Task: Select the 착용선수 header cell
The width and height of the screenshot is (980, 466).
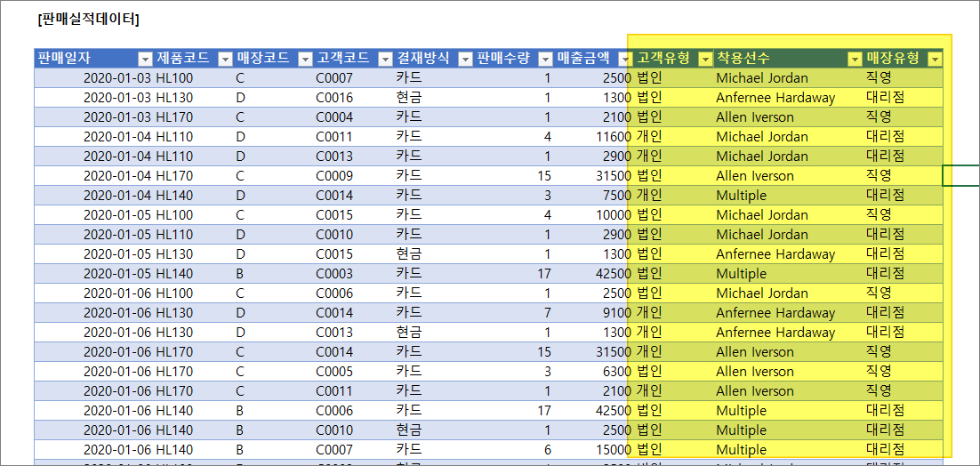Action: (788, 59)
